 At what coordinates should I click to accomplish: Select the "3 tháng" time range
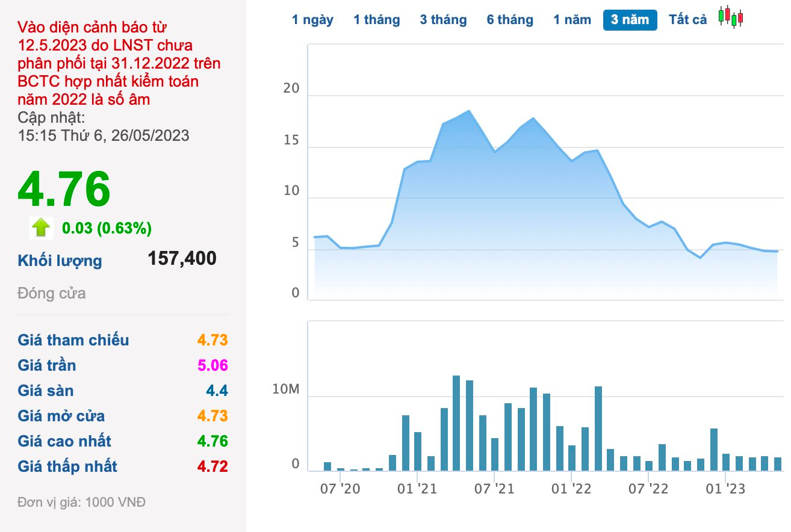pyautogui.click(x=443, y=20)
